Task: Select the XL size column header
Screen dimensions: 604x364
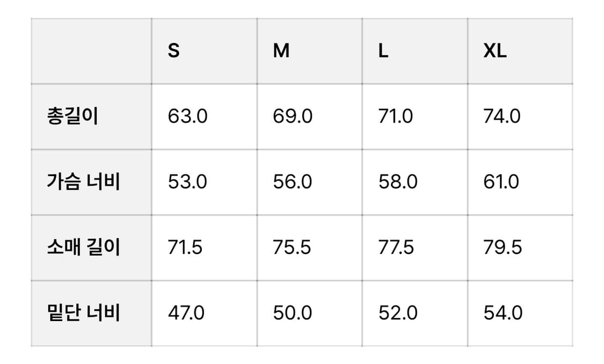Action: (494, 51)
